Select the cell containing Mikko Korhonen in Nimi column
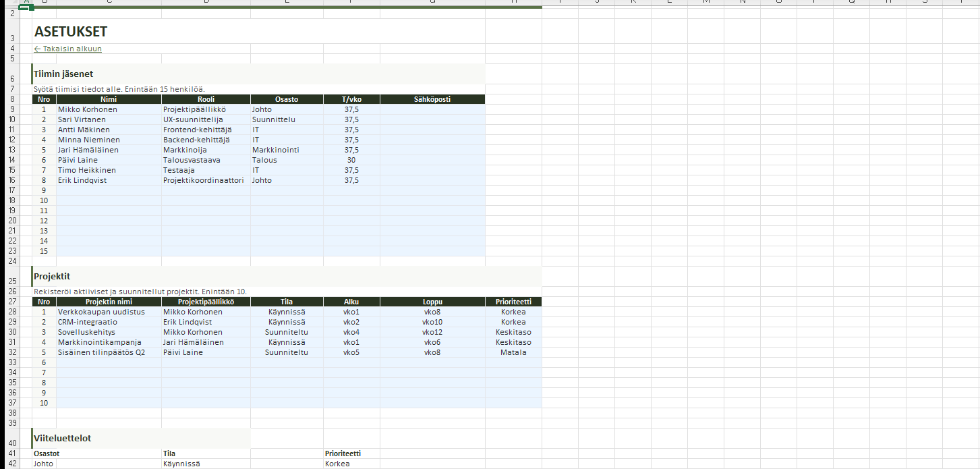The height and width of the screenshot is (469, 980). point(88,109)
